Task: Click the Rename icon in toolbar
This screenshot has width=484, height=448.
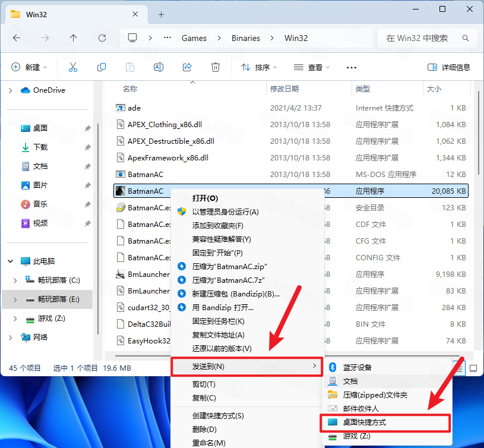Action: click(159, 67)
